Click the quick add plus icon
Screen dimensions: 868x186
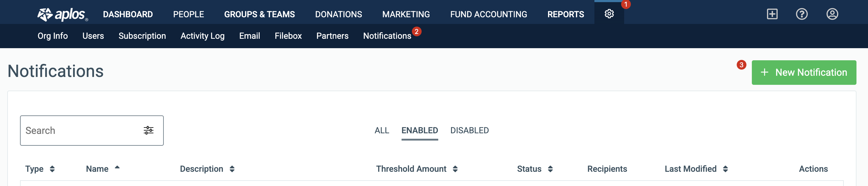[x=772, y=14]
